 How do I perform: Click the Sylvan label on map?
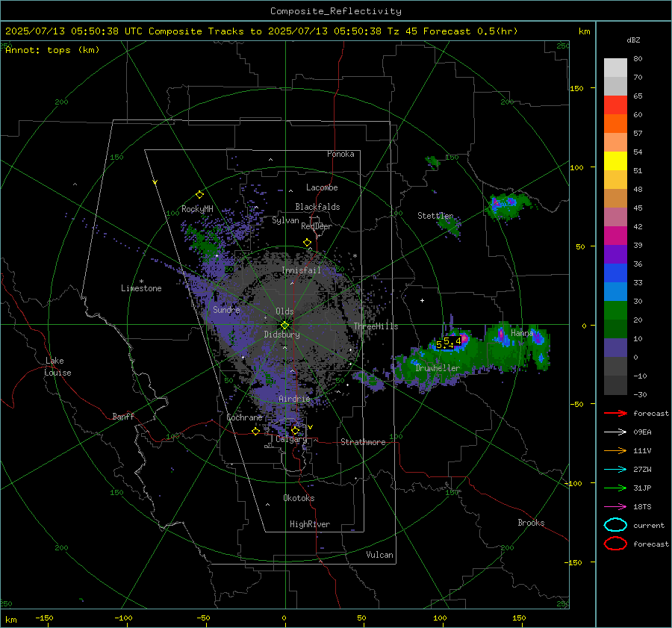point(285,220)
